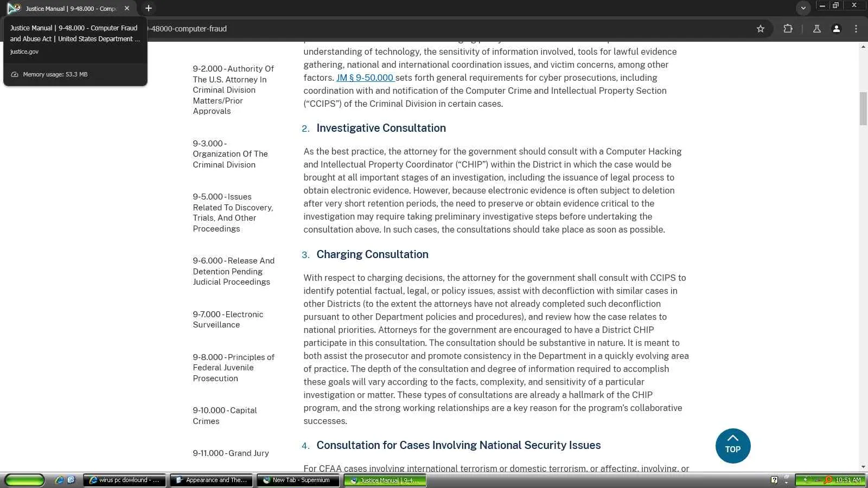Switch to the 'wirus pc dowlound' taskbar window
Image resolution: width=868 pixels, height=488 pixels.
(x=124, y=480)
